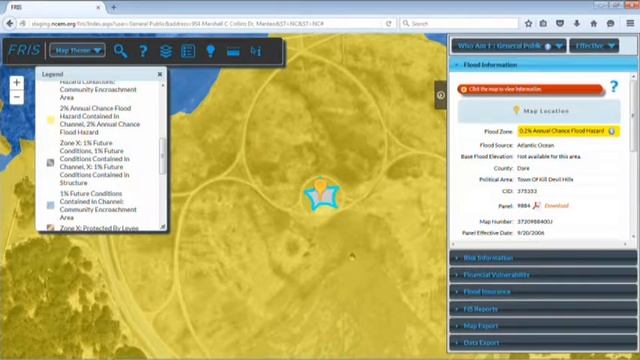The image size is (640, 360).
Task: Open the Pocket shield icon in browser toolbar
Action: (x=560, y=24)
